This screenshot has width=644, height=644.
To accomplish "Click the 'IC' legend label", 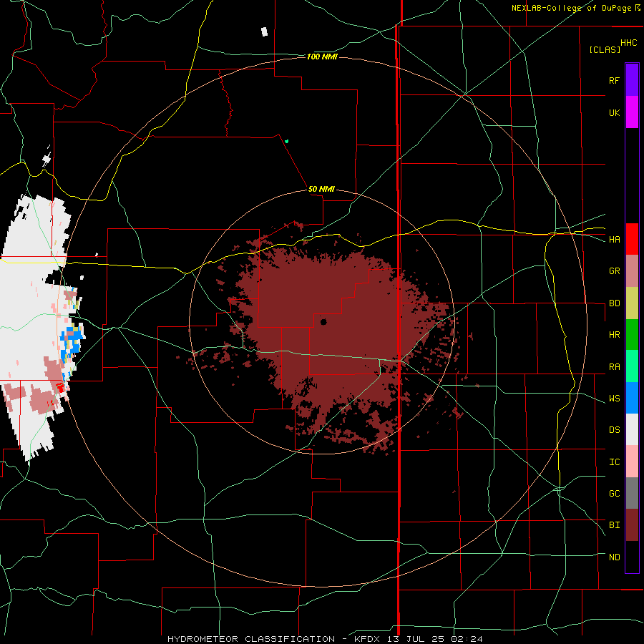I will [x=614, y=462].
